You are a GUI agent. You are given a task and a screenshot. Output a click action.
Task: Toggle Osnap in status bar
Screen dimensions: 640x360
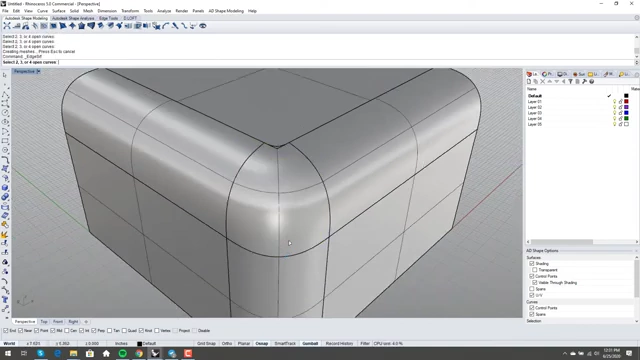[262, 344]
